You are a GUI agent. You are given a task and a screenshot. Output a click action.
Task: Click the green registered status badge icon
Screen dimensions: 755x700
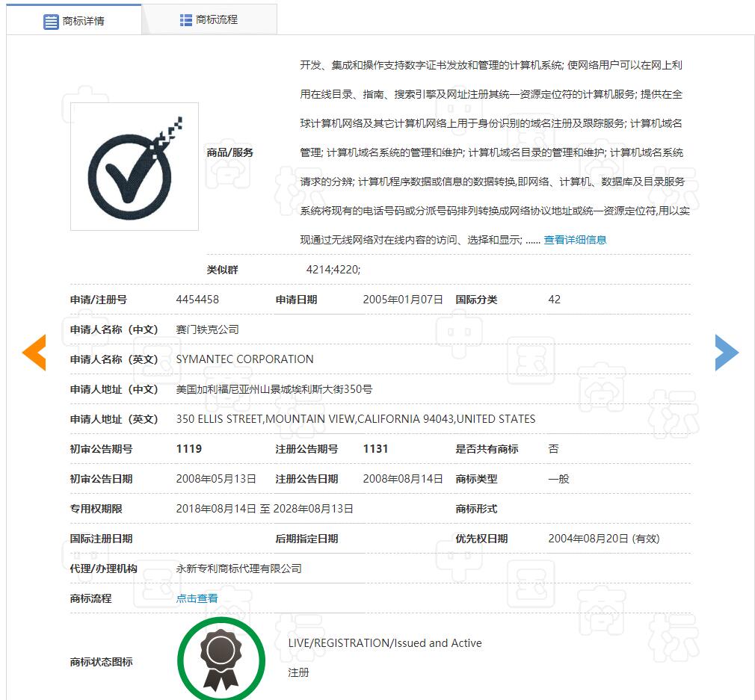pos(221,659)
